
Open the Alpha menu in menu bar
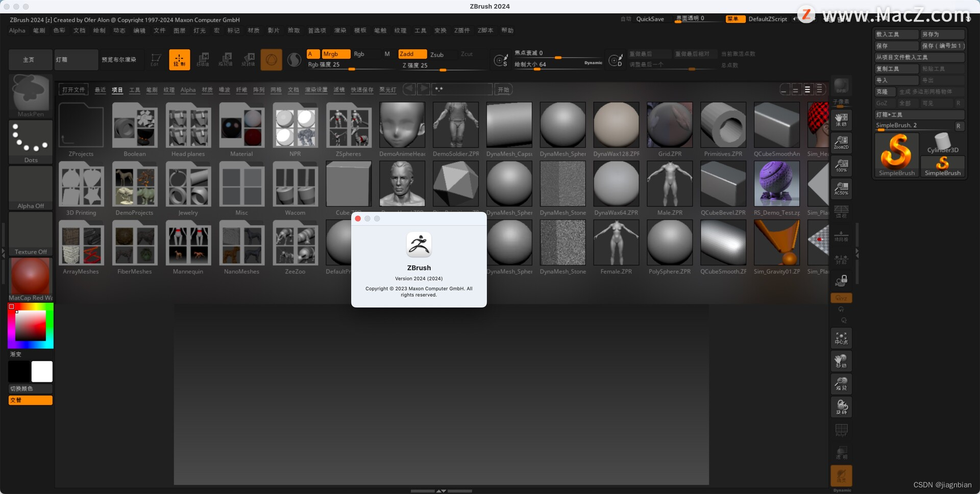tap(17, 30)
